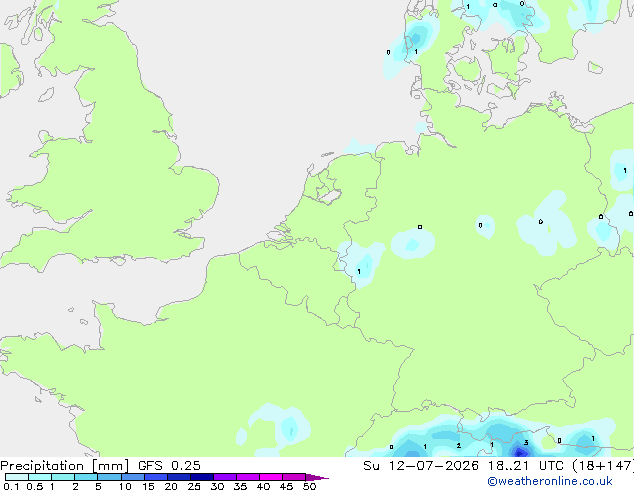Click the weatheronline.co.uk copyright text
The height and width of the screenshot is (490, 634).
550,481
